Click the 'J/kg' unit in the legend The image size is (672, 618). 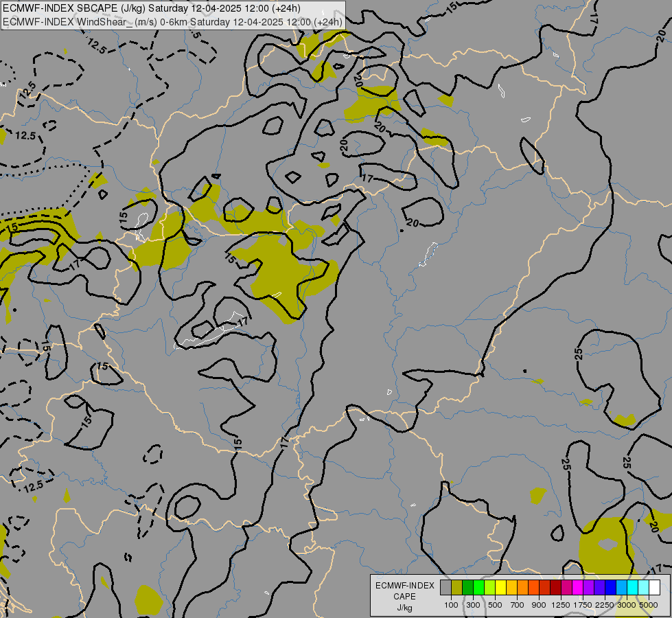coord(405,608)
